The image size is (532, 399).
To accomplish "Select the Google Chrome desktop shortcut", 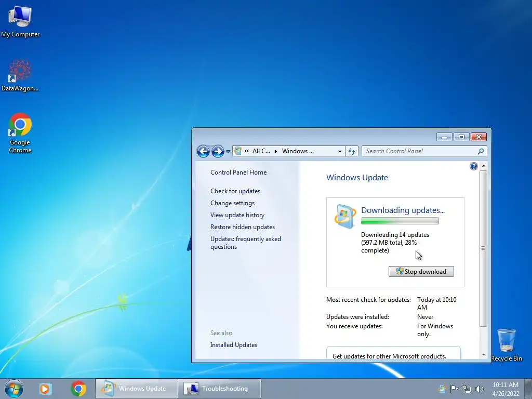I will point(20,132).
